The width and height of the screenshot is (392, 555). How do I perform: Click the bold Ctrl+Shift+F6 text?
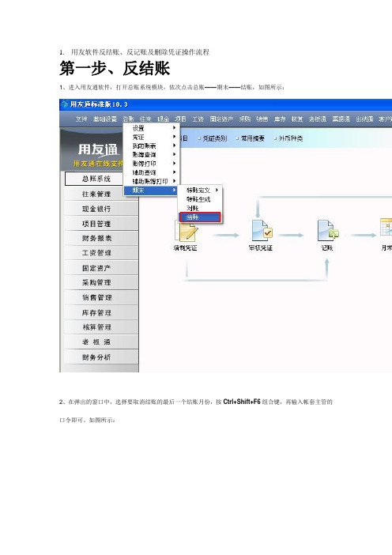pyautogui.click(x=242, y=402)
